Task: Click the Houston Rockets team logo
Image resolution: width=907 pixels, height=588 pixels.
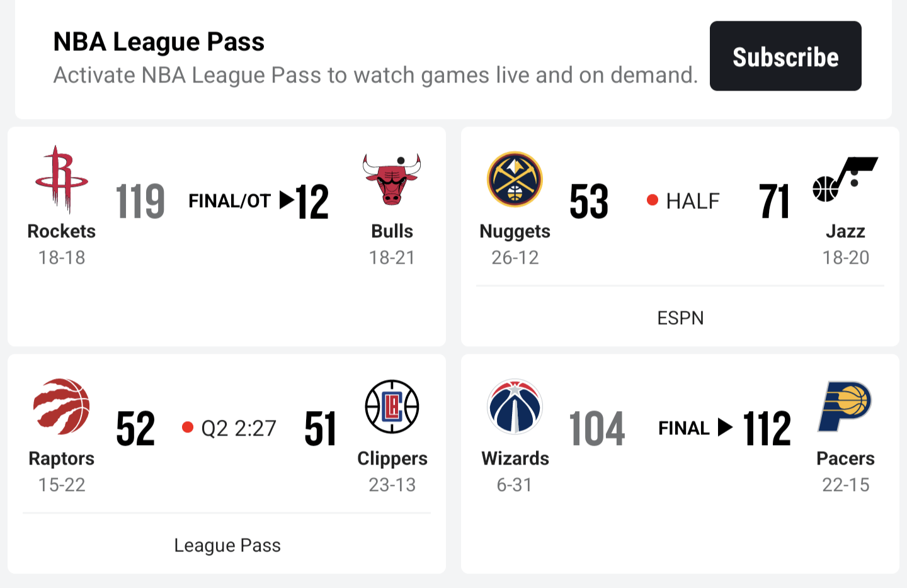Action: [62, 179]
